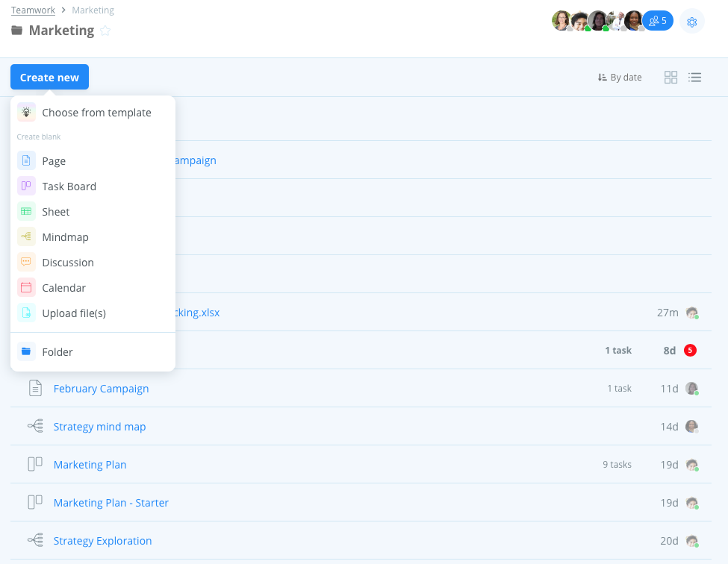Open the By date sort dropdown

click(620, 78)
